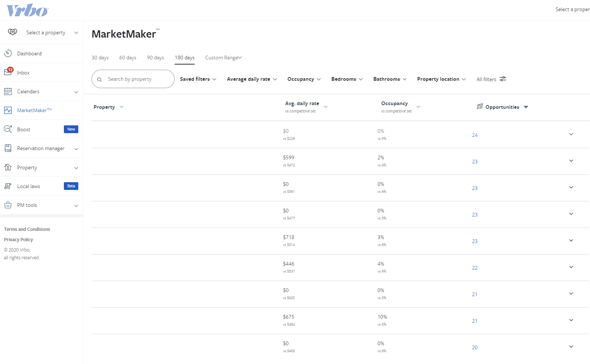Click the Local laws scroll icon
Viewport: 590px width, 364px height.
pos(8,186)
